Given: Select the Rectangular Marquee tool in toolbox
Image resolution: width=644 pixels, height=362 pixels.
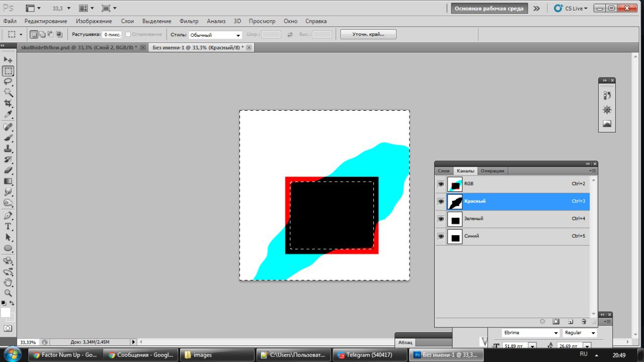Looking at the screenshot, I should [x=8, y=71].
